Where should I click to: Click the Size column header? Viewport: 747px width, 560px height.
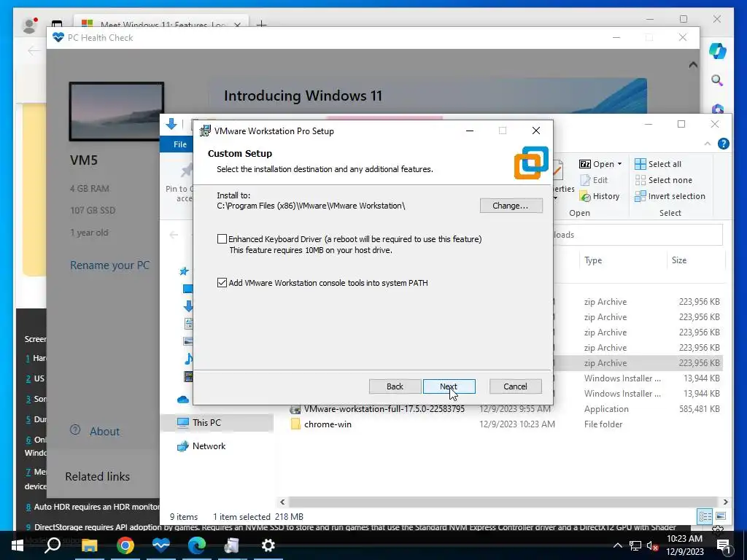point(679,260)
